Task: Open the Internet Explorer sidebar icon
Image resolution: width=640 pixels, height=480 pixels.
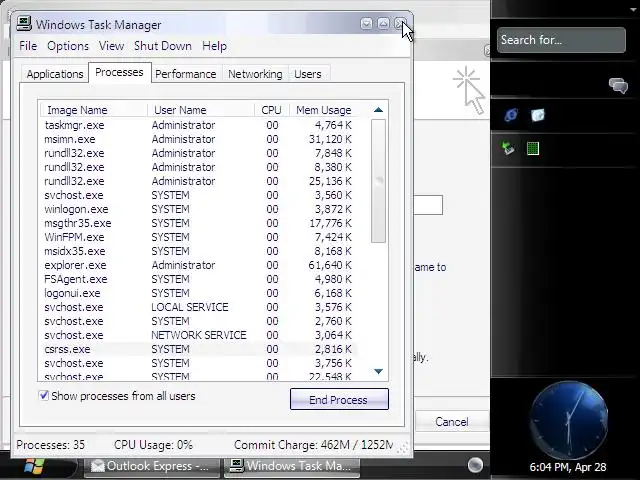Action: [511, 115]
